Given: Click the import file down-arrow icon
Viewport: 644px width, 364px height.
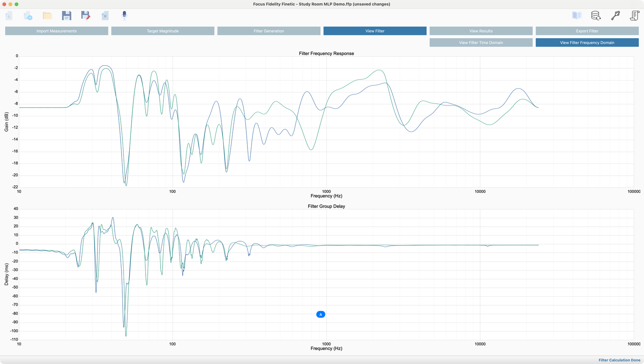Looking at the screenshot, I should pos(9,16).
